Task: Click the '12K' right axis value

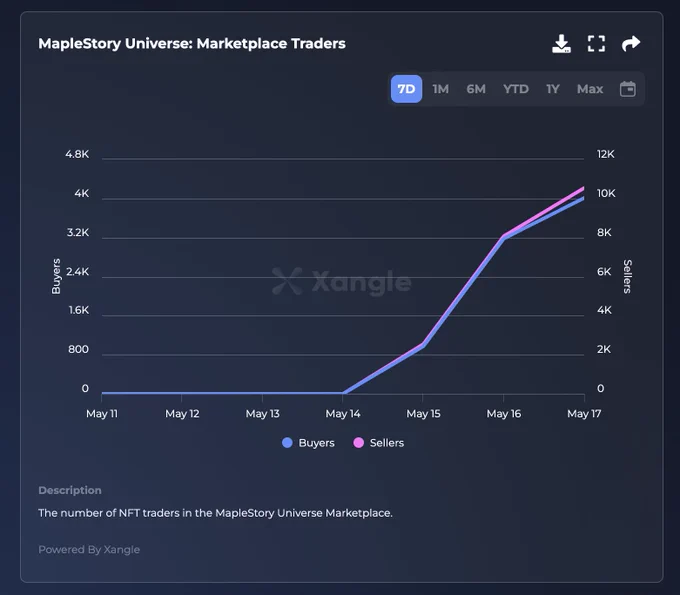Action: (x=605, y=154)
